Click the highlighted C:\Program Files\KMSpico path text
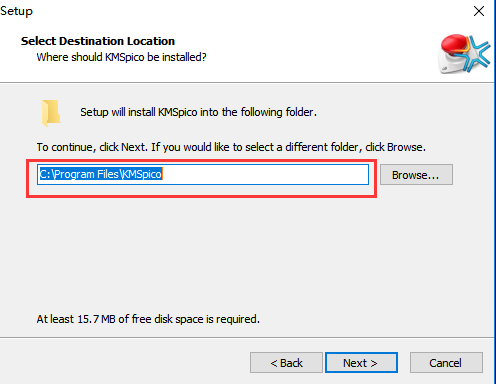 101,174
